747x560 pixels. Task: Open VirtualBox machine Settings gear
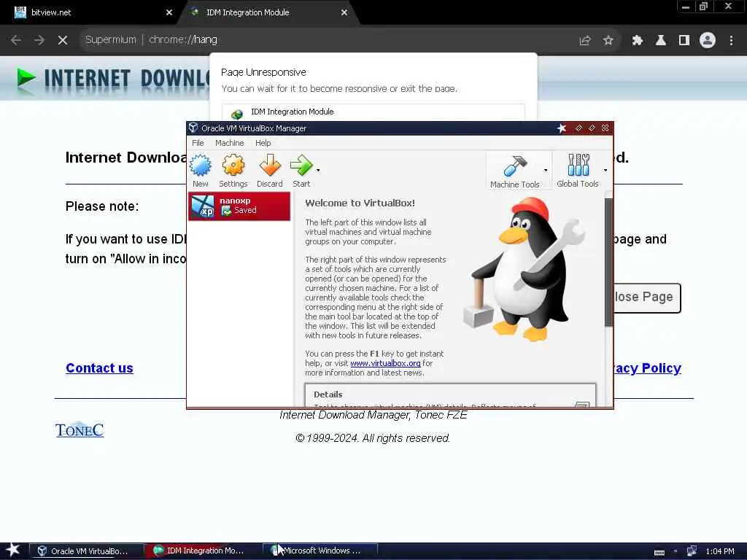[x=233, y=171]
